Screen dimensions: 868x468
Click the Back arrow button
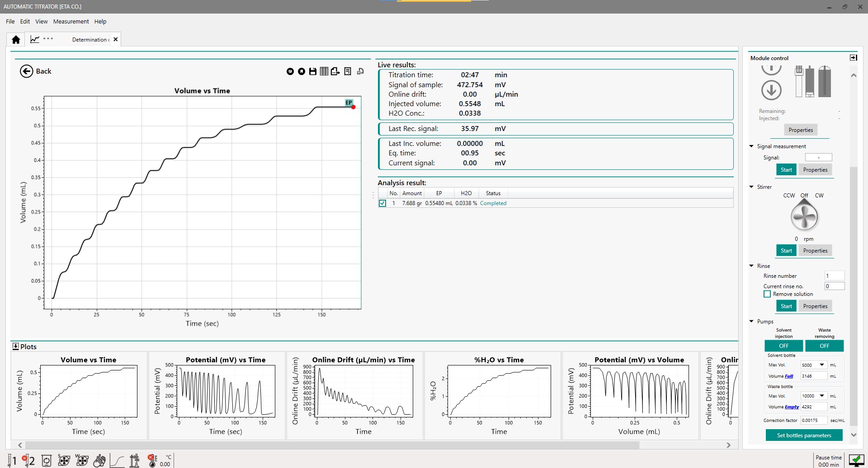[x=27, y=71]
